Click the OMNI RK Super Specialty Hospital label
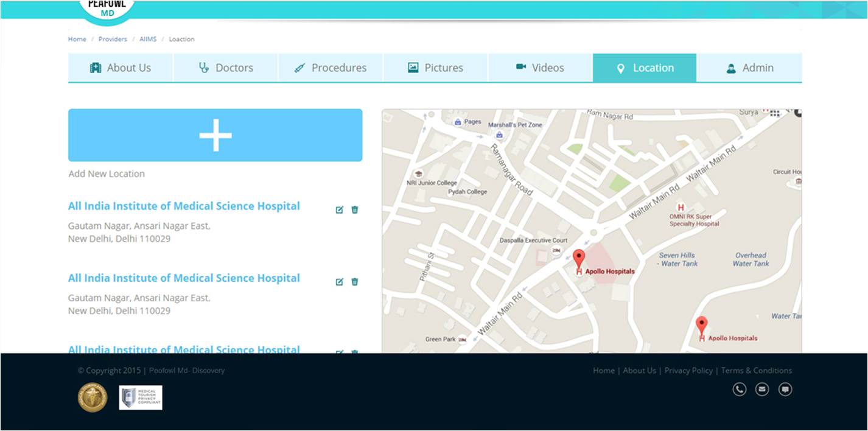 695,220
